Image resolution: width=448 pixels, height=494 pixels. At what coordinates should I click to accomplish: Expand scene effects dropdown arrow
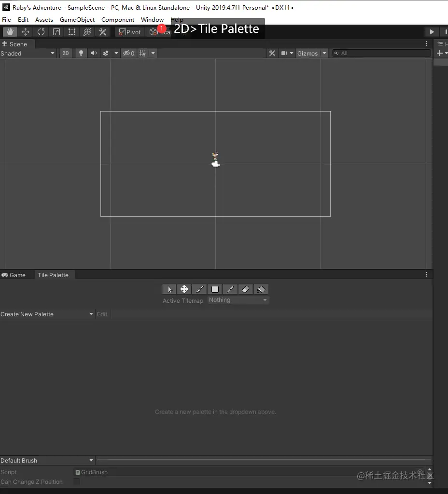pos(116,53)
